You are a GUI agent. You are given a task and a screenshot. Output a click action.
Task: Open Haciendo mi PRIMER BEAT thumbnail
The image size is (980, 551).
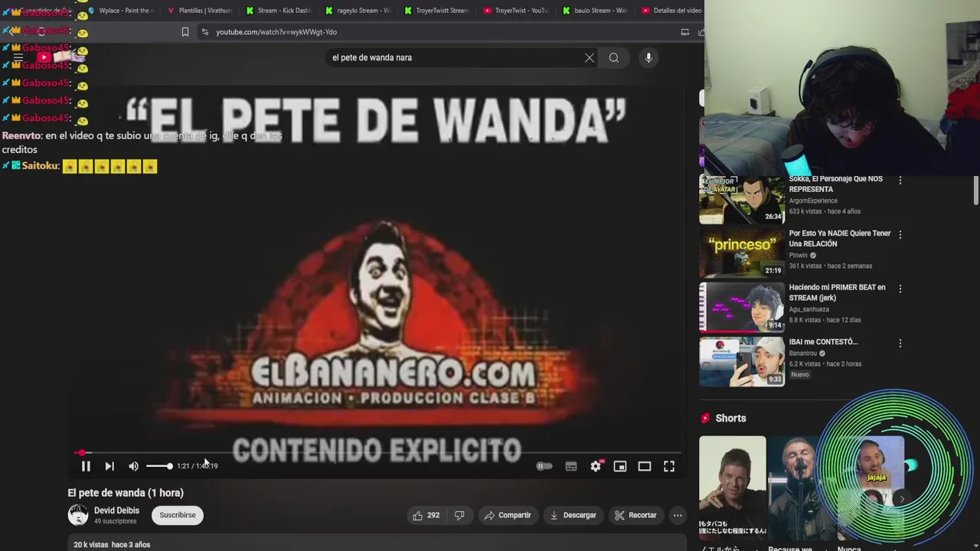click(x=742, y=308)
